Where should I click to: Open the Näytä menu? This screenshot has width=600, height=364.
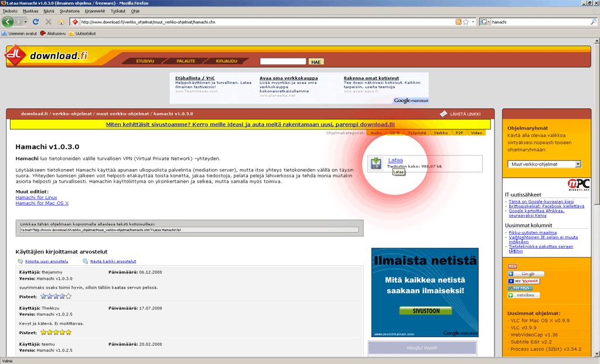(49, 11)
